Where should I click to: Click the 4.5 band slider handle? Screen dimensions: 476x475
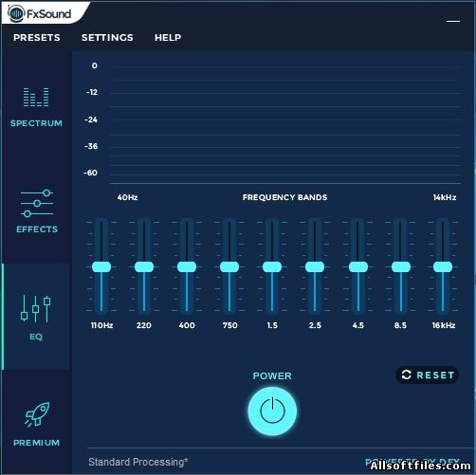(x=358, y=266)
